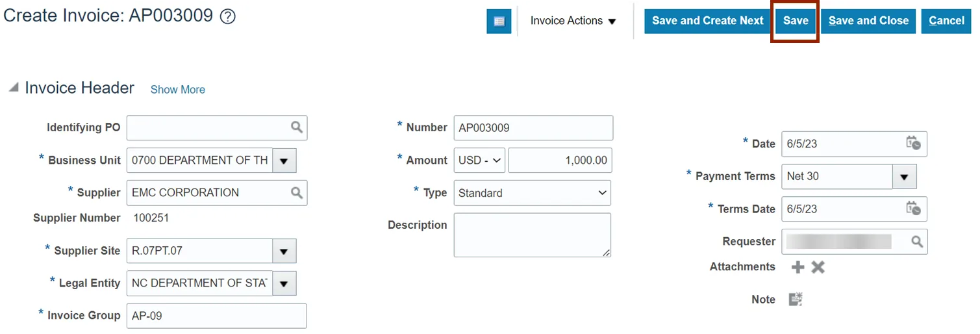The width and height of the screenshot is (980, 334).
Task: Open the invoice summary panel icon
Action: pyautogui.click(x=499, y=21)
